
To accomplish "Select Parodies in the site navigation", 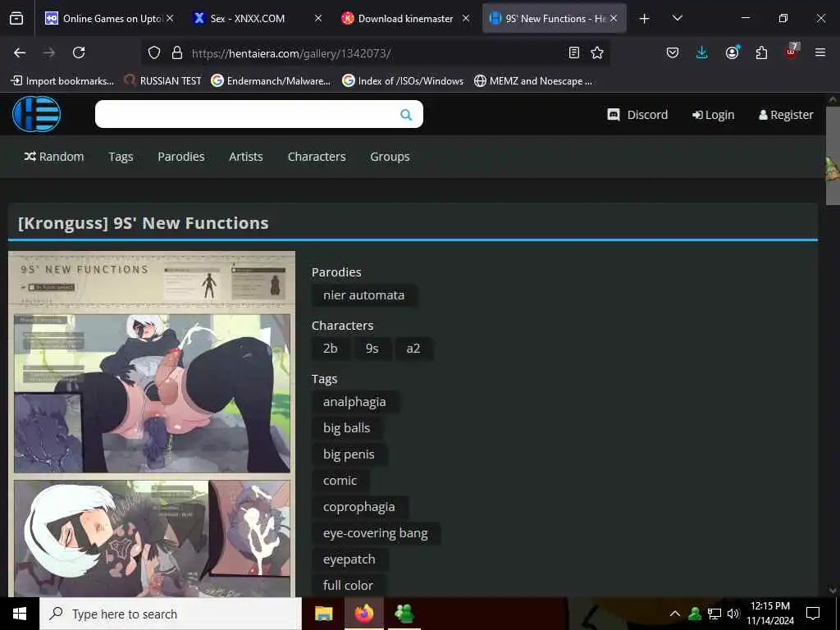I will 181,157.
